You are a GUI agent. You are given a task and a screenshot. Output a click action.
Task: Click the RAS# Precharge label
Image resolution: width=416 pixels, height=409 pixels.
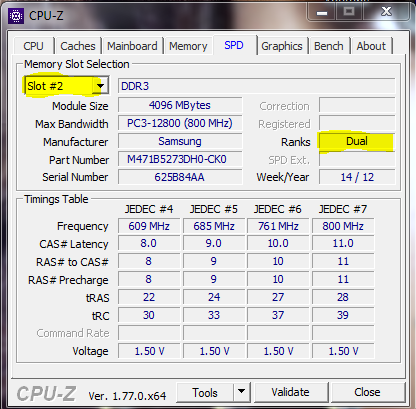tap(68, 280)
